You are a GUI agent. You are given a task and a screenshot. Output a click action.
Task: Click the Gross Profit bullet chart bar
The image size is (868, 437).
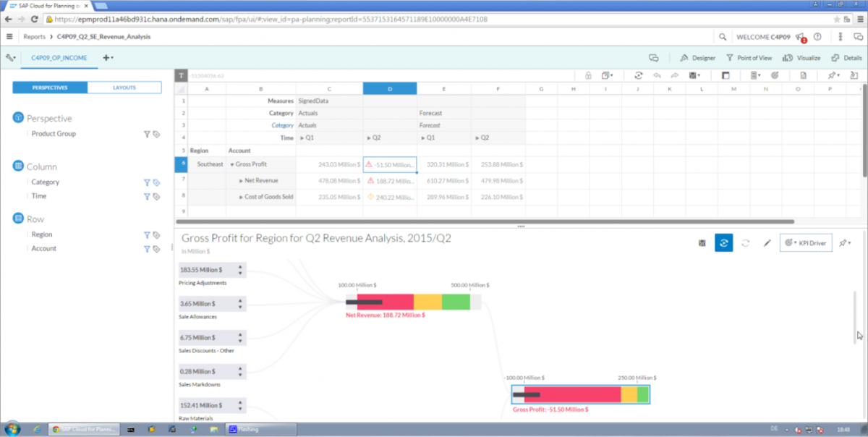580,394
